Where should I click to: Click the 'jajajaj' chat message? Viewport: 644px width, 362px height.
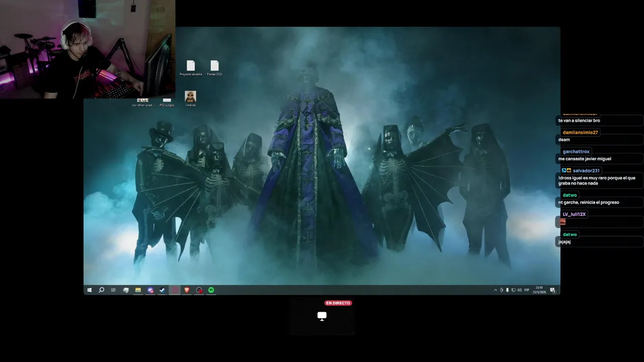[565, 242]
